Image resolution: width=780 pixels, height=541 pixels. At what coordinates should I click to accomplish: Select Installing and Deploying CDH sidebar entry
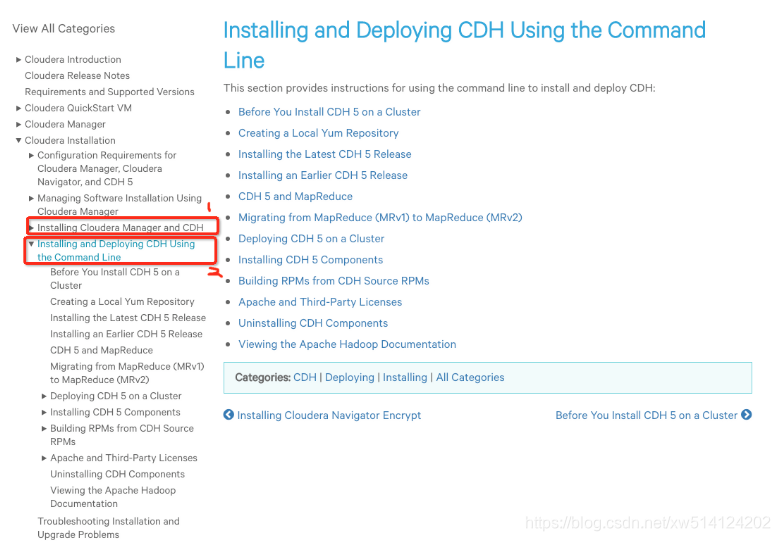[116, 250]
